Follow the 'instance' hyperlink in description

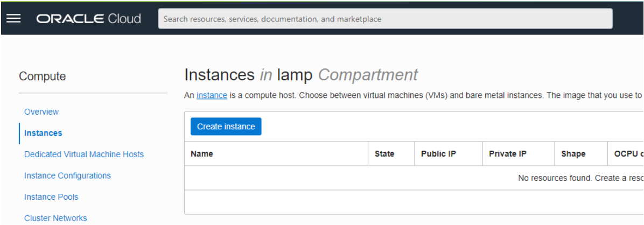[212, 95]
